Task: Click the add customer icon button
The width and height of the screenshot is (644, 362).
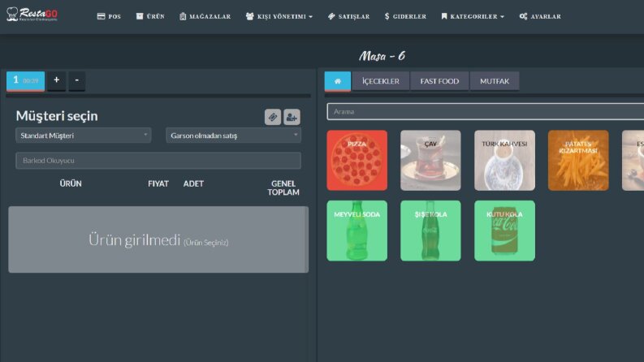Action: tap(292, 118)
